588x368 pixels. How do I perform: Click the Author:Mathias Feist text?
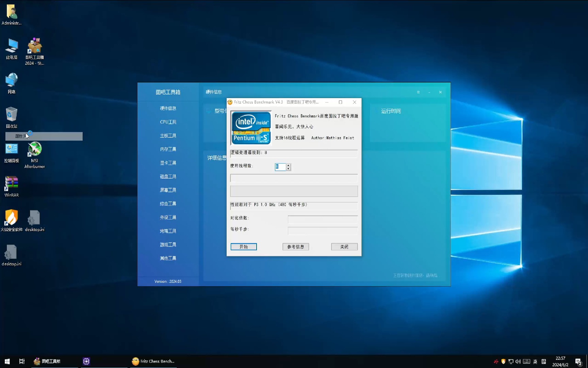(332, 138)
